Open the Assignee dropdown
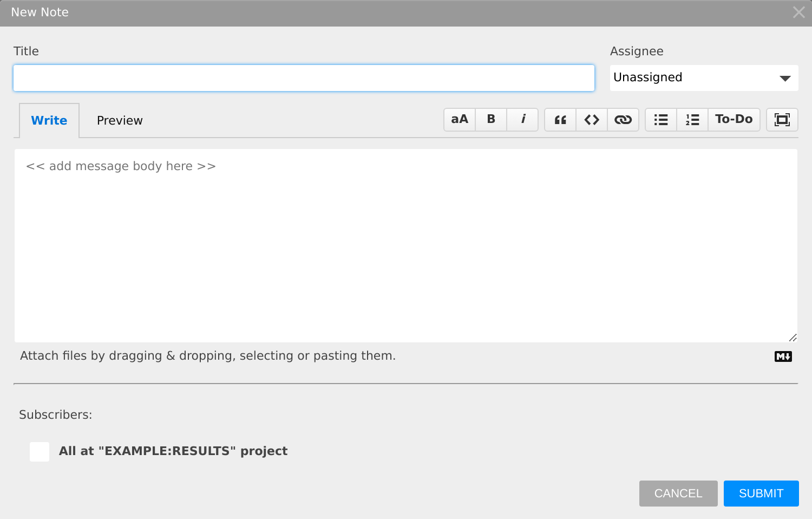 [x=704, y=78]
